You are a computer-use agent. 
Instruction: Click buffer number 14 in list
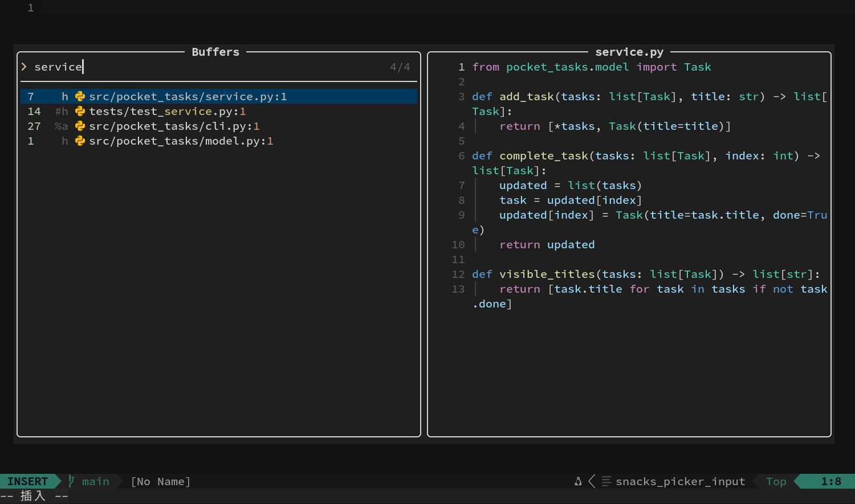click(x=34, y=111)
